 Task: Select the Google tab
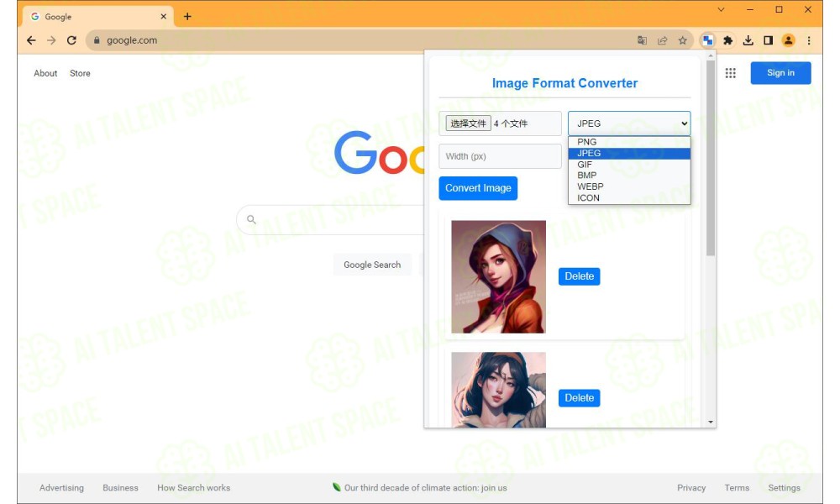[99, 17]
